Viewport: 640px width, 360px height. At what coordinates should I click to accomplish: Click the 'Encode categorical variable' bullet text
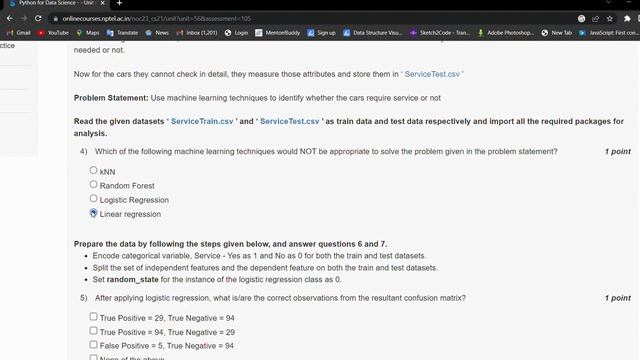(259, 256)
